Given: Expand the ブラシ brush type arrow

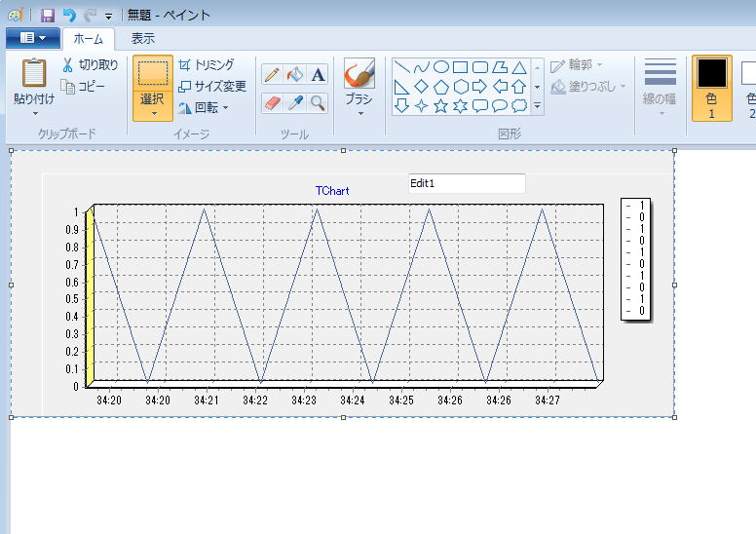Looking at the screenshot, I should [360, 114].
